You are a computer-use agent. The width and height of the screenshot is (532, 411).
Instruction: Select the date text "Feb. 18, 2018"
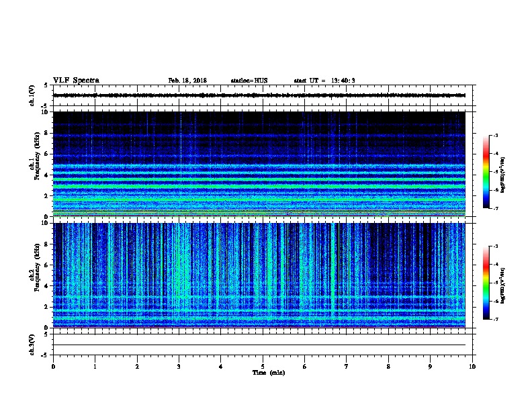coord(187,81)
